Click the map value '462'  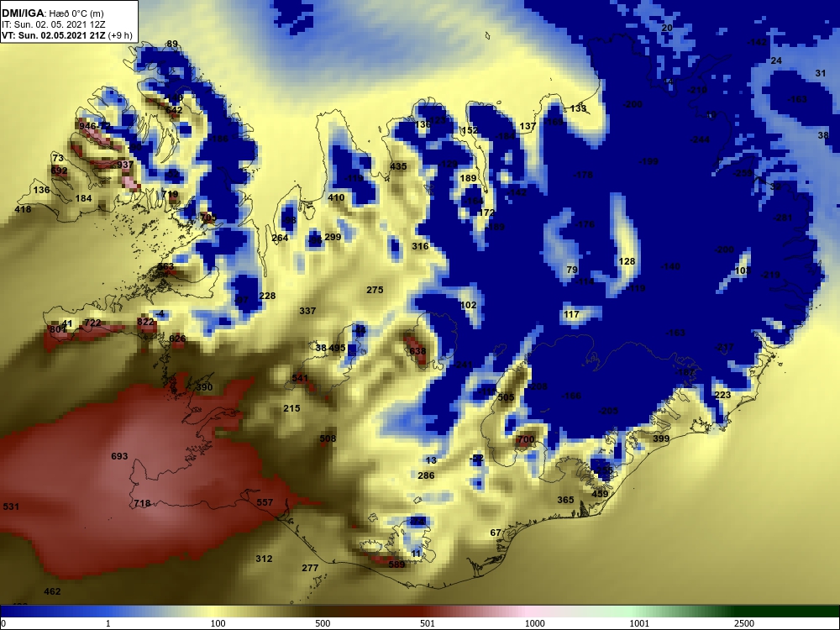click(x=52, y=591)
